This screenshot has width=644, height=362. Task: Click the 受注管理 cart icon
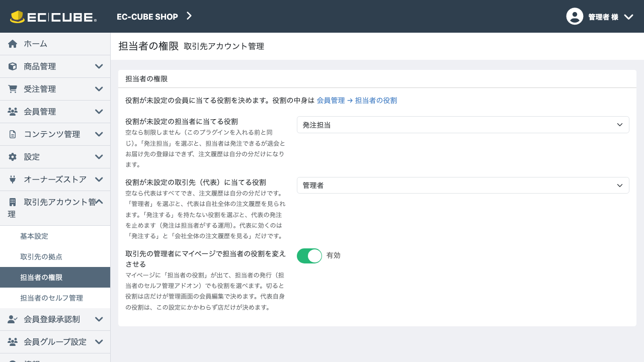click(x=13, y=89)
